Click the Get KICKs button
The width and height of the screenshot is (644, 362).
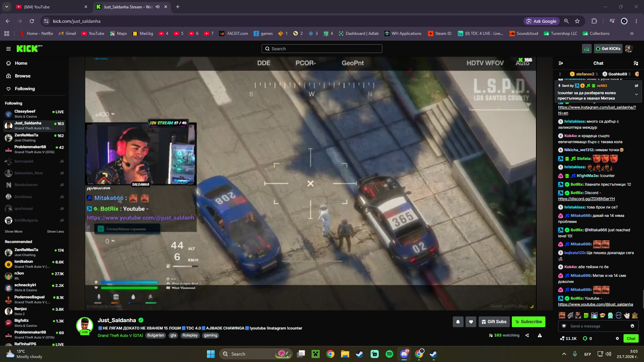(608, 49)
